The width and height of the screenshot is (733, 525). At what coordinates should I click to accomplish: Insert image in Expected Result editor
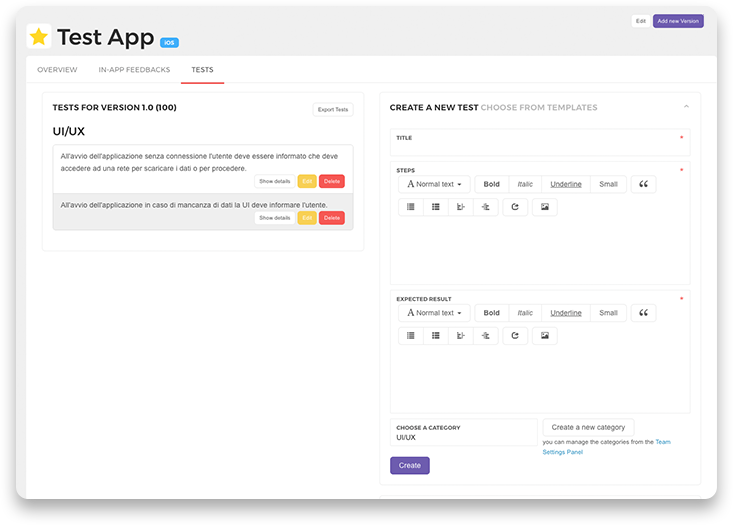point(545,336)
